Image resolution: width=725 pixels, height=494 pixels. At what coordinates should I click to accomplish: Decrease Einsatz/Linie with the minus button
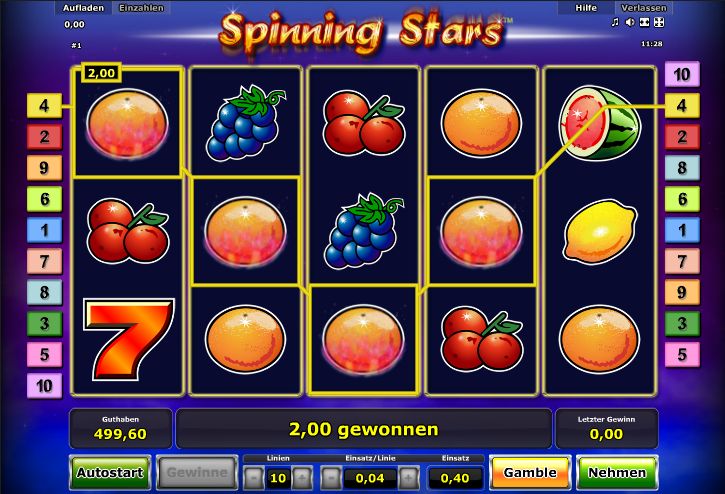click(331, 478)
